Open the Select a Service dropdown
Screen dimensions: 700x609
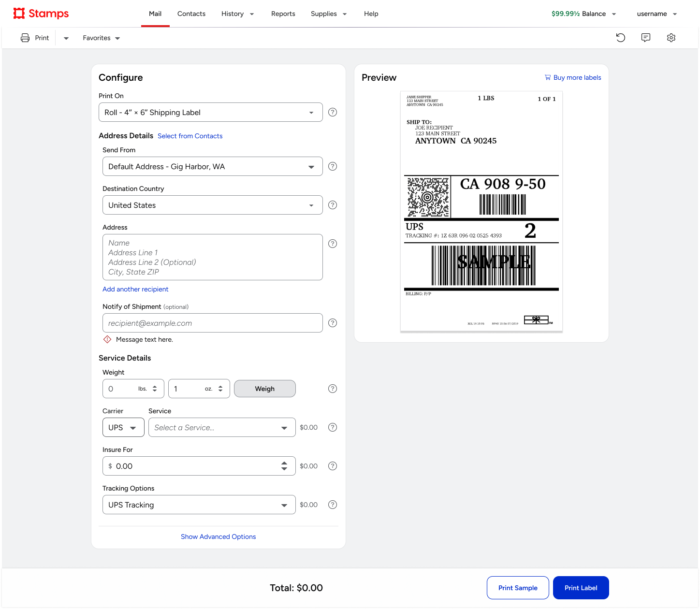pos(222,427)
